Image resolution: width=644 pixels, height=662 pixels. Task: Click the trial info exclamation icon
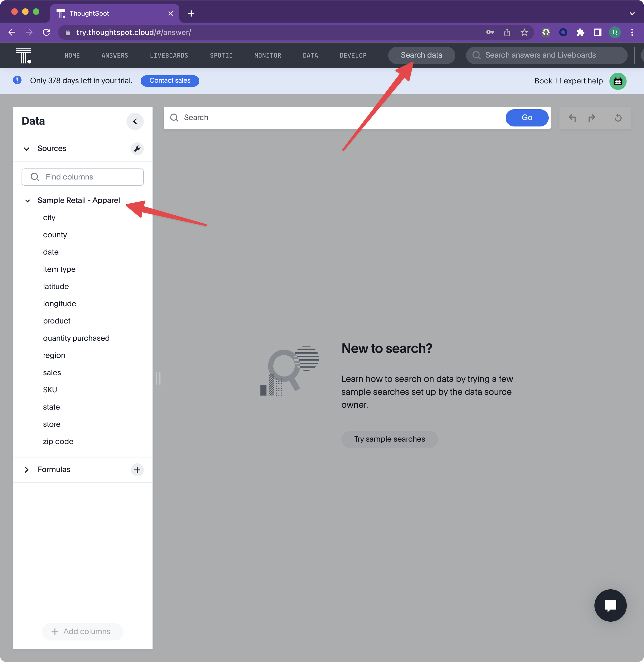[17, 80]
